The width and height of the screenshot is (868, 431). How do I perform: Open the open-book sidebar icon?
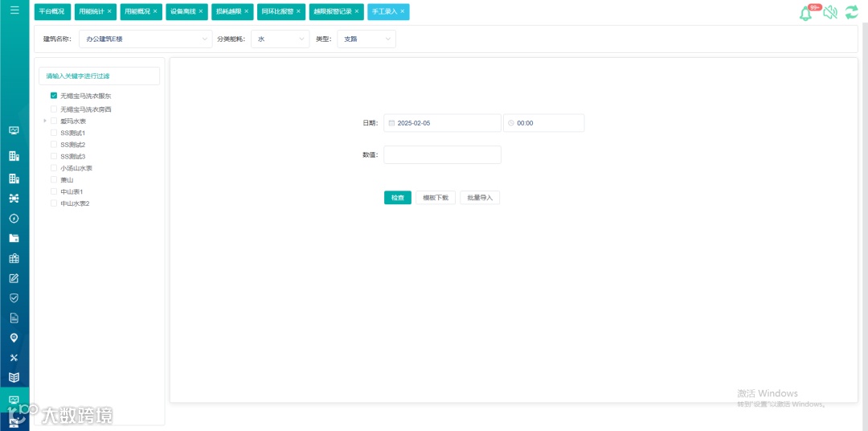click(14, 378)
